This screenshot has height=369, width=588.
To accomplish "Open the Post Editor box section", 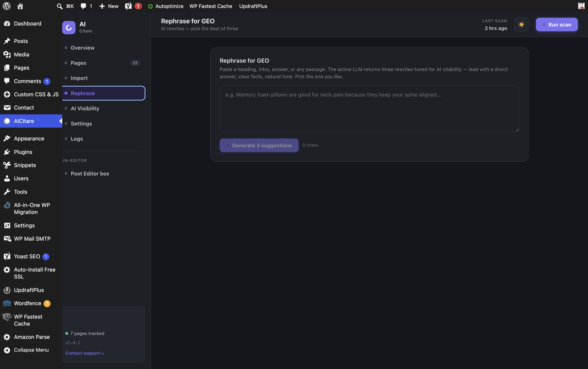I will tap(104, 174).
